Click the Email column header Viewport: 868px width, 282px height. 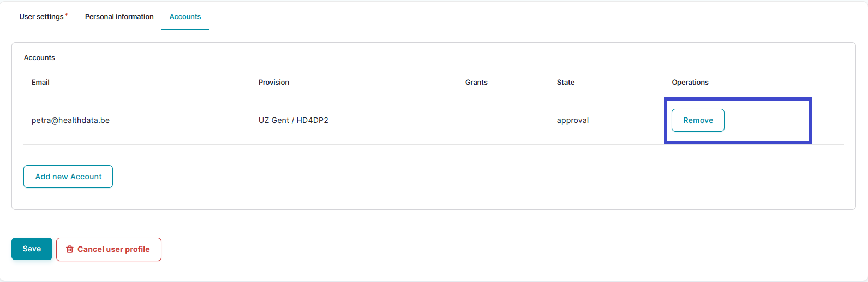[x=40, y=83]
